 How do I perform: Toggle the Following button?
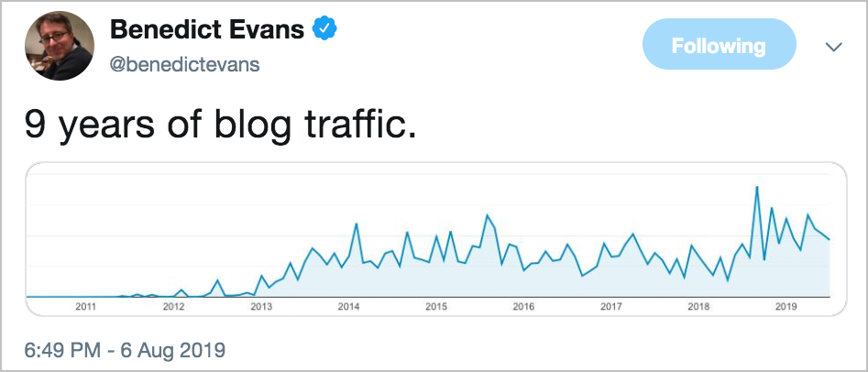720,44
